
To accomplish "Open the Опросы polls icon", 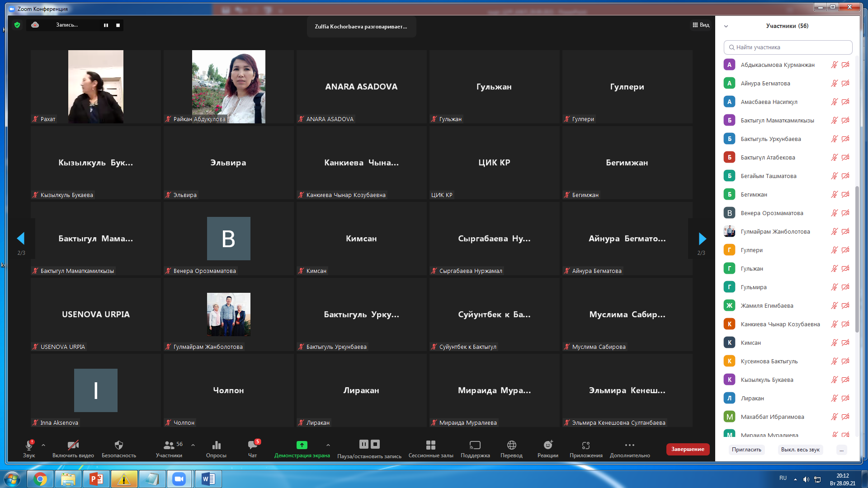I will click(x=216, y=446).
